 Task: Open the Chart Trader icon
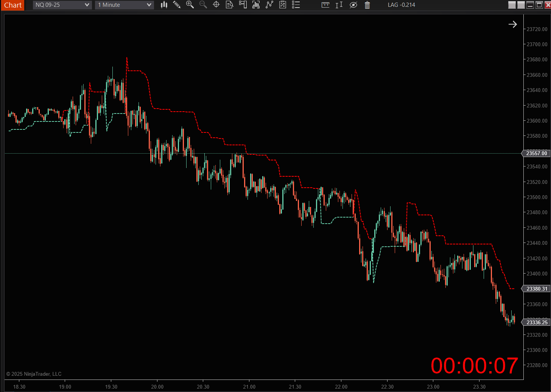(243, 5)
